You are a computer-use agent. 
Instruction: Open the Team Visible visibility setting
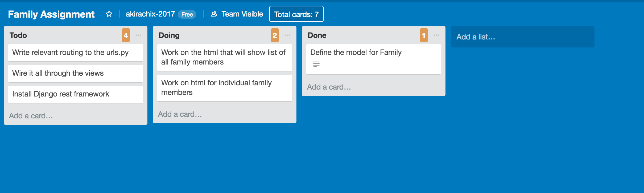coord(237,14)
